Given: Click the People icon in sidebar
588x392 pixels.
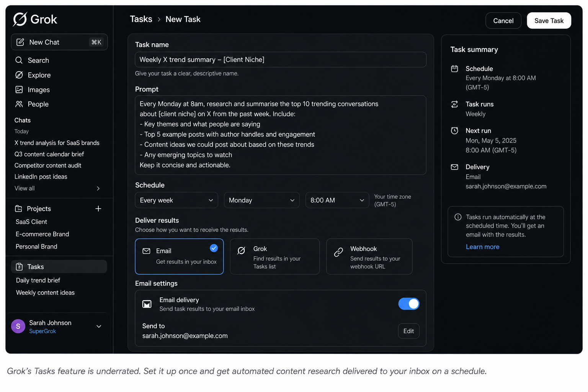Looking at the screenshot, I should [19, 104].
